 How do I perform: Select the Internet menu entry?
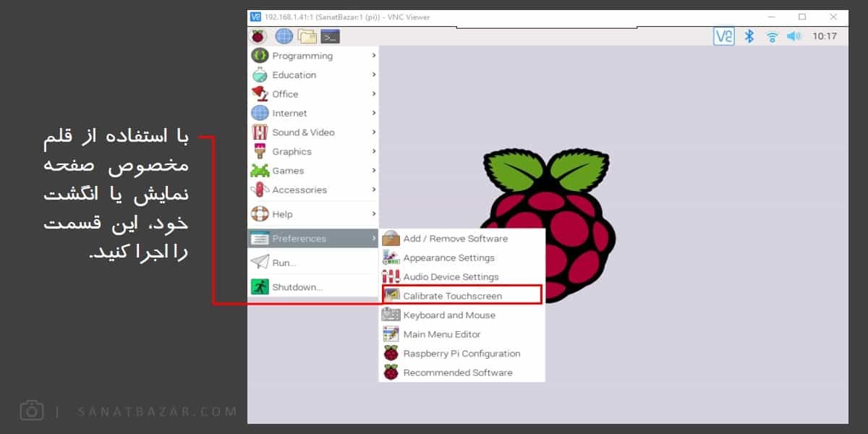click(x=313, y=114)
